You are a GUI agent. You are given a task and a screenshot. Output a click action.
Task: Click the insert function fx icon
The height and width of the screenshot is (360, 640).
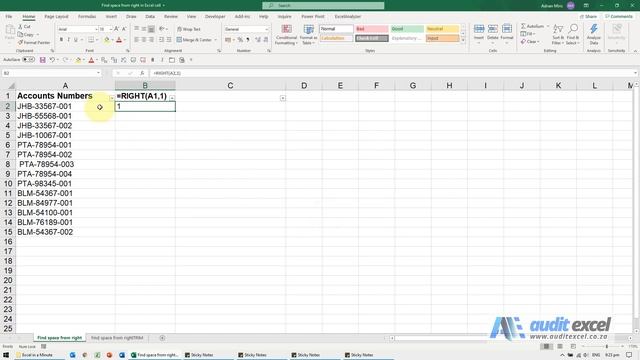pyautogui.click(x=142, y=73)
